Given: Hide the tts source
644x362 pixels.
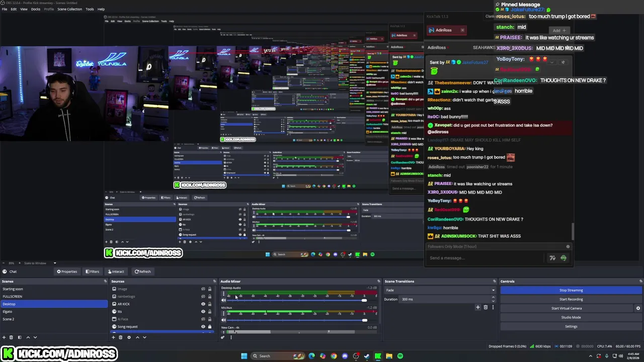Looking at the screenshot, I should click(203, 312).
